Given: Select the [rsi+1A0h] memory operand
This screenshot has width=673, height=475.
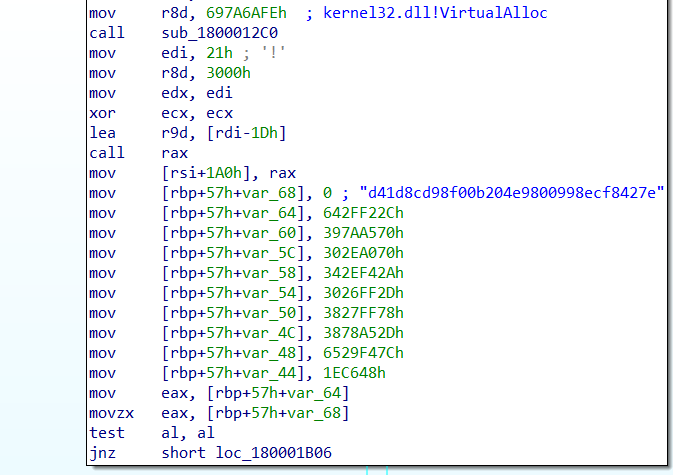Looking at the screenshot, I should (x=206, y=173).
